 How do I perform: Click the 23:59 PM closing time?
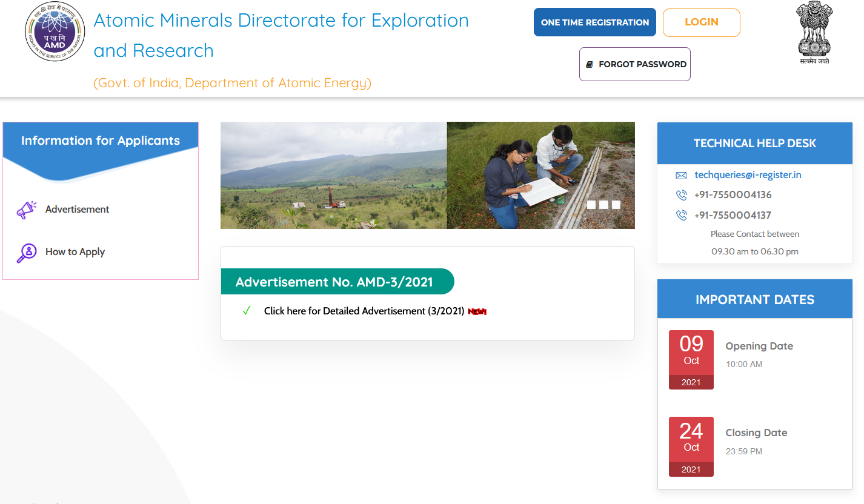(744, 451)
